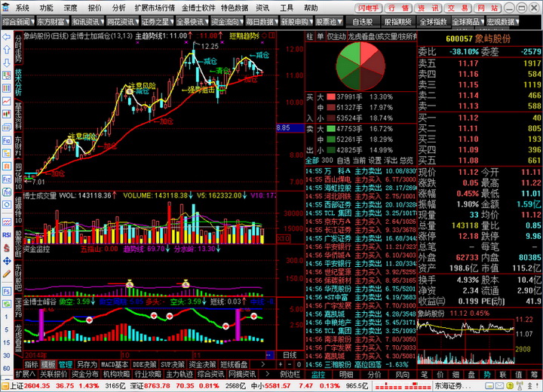
Task: Click the red big-buy color swatch 37991手
Action: tap(331, 97)
